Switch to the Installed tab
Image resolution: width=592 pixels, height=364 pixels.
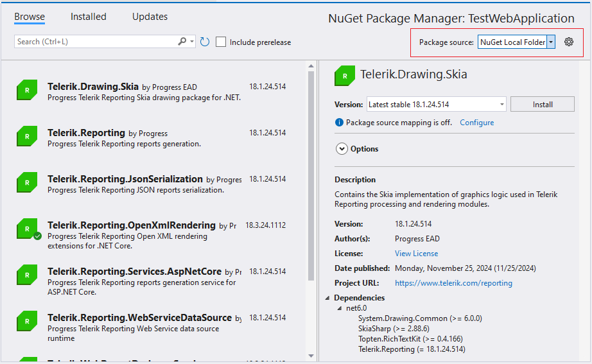tap(89, 17)
